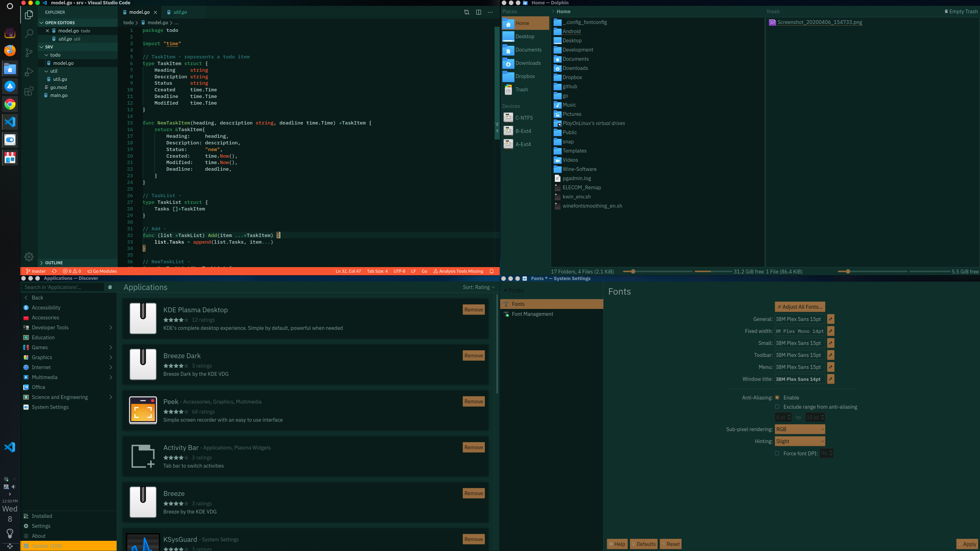Open notifications bell in VS Code status bar
The width and height of the screenshot is (980, 551).
[492, 271]
